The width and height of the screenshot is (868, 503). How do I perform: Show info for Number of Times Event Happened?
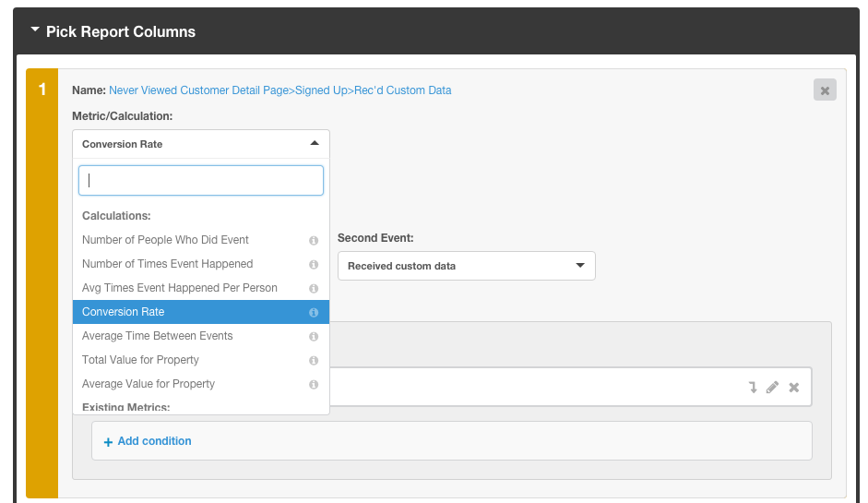click(x=314, y=264)
